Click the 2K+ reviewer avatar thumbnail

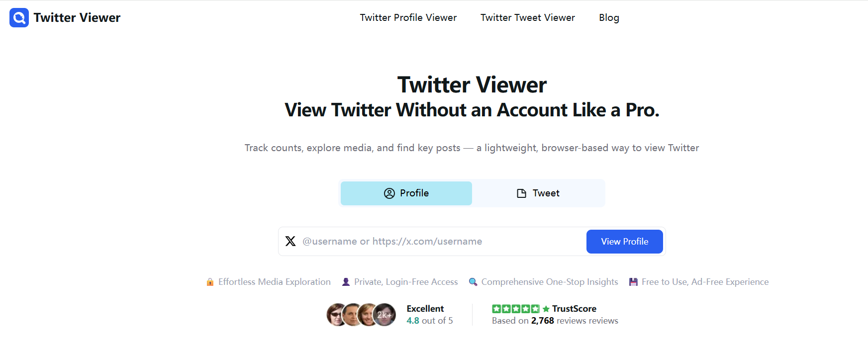point(384,314)
